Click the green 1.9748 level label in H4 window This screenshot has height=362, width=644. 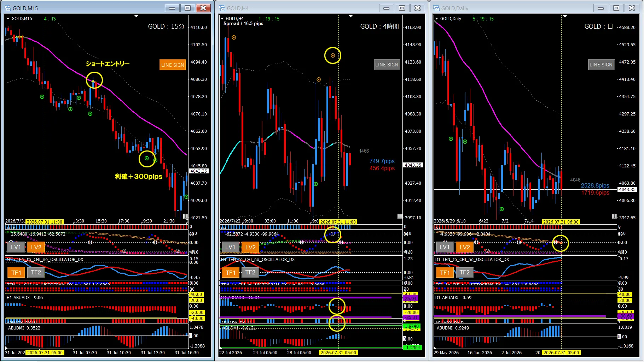412,326
